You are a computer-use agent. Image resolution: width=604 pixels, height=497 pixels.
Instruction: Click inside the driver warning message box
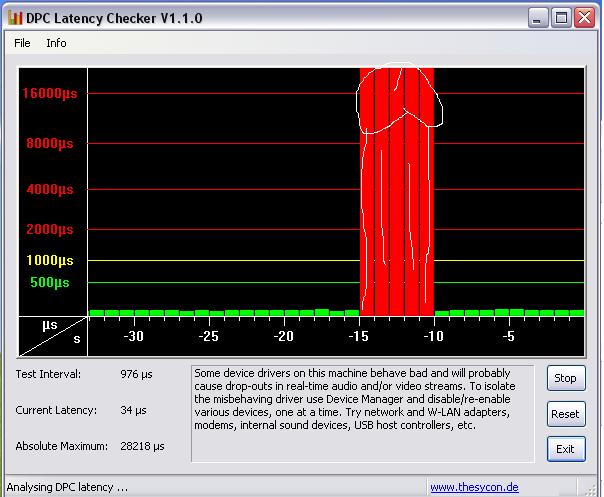(365, 412)
